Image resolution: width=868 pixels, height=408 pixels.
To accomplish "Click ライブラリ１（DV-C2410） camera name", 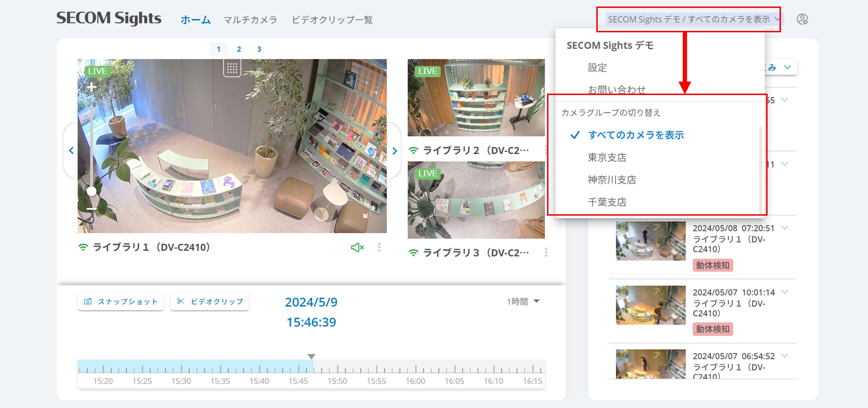I will [x=152, y=247].
